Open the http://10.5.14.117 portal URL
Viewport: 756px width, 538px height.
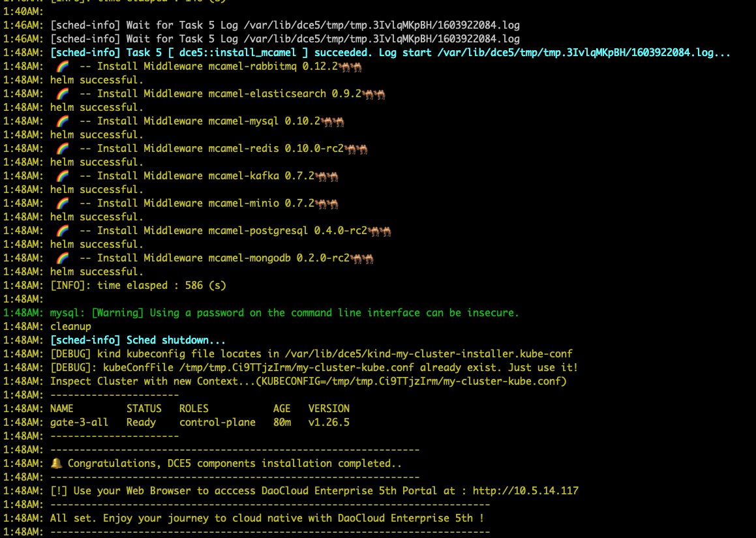coord(525,490)
